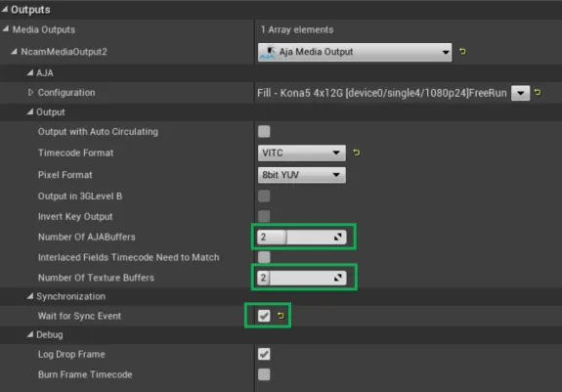The width and height of the screenshot is (562, 392).
Task: Open the Aja Media Output dropdown
Action: 355,52
